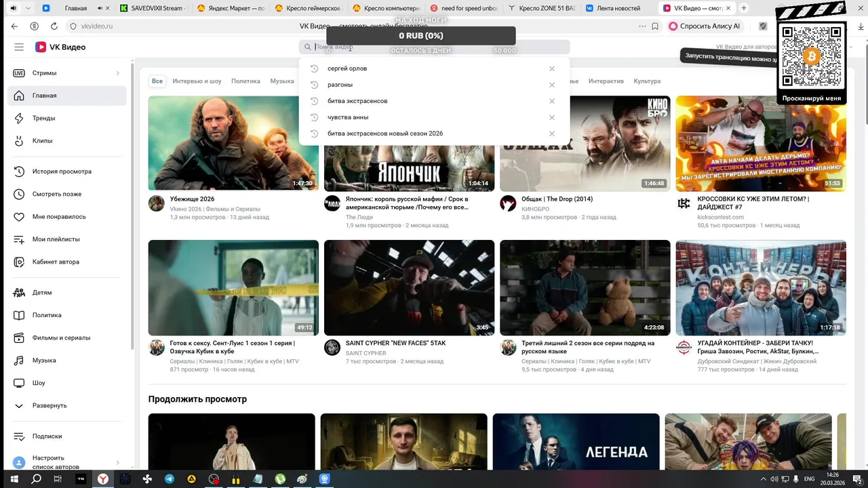Viewport: 868px width, 488px height.
Task: Open Стримы in the sidebar
Action: click(66, 73)
